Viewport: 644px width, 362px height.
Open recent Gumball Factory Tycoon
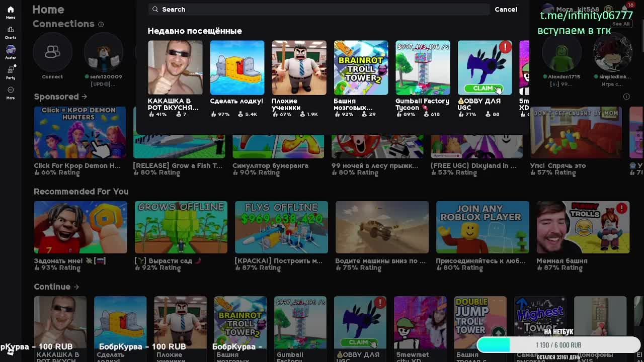pos(423,68)
